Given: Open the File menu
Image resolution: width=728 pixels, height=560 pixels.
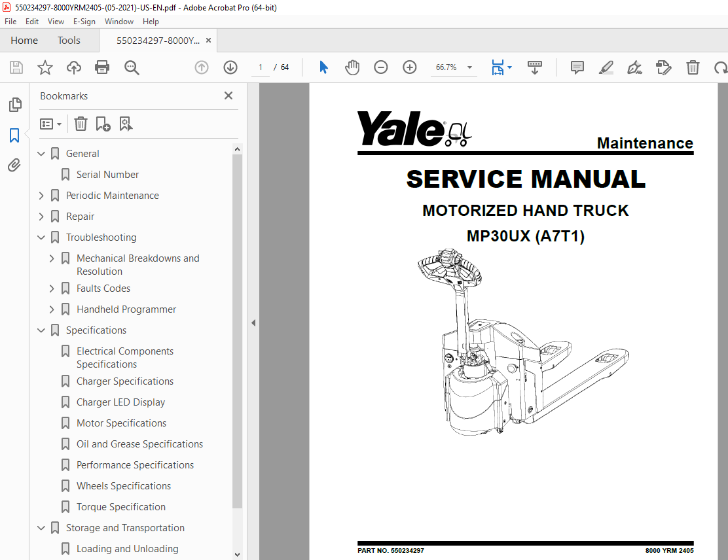Looking at the screenshot, I should (10, 22).
